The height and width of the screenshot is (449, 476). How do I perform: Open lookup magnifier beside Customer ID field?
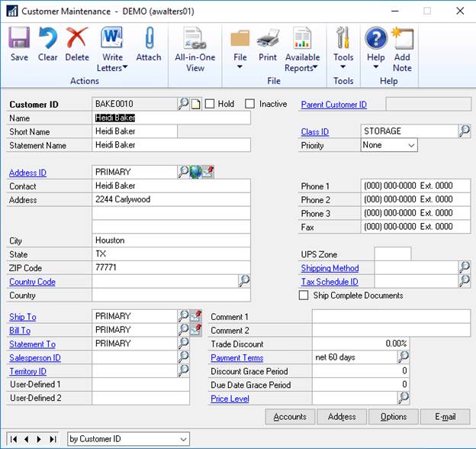pyautogui.click(x=184, y=105)
